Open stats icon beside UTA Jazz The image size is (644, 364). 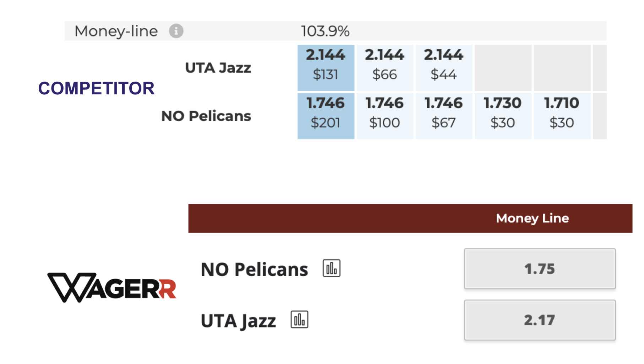tap(299, 320)
